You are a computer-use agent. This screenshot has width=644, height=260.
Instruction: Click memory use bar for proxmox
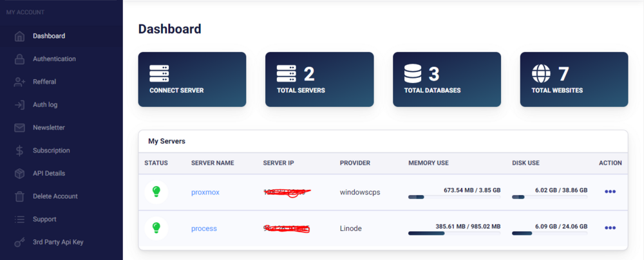click(454, 197)
